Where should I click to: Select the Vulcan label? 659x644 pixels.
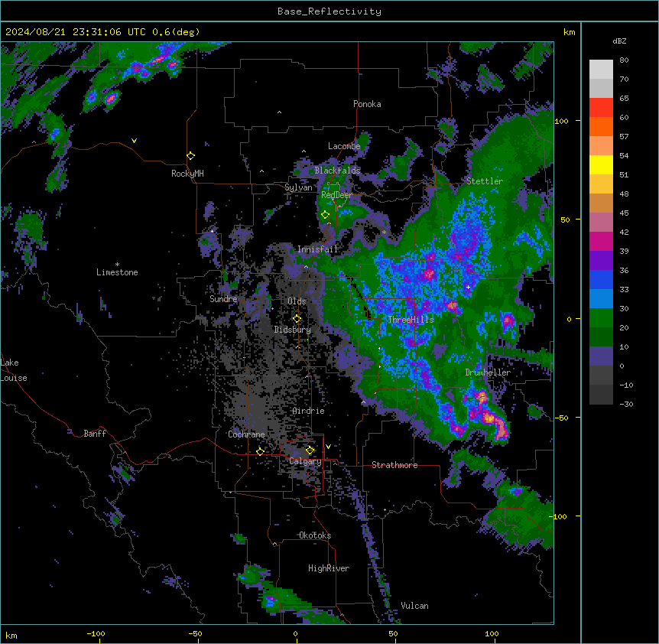point(415,606)
